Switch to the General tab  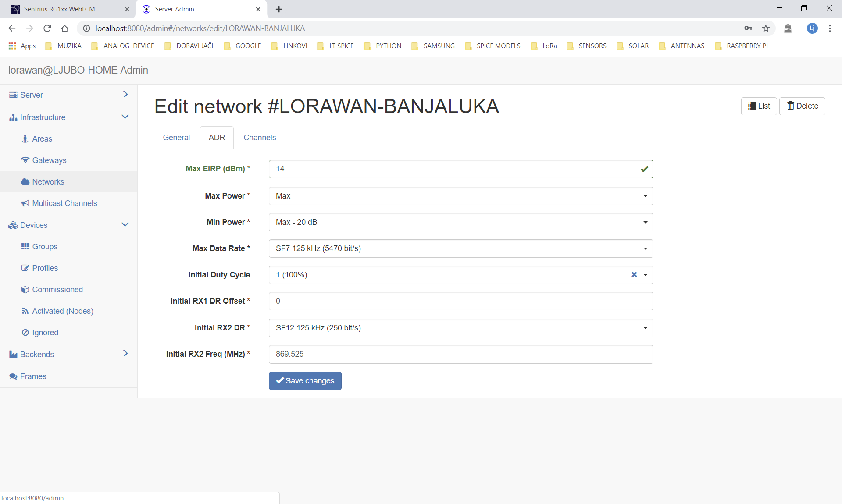(176, 137)
